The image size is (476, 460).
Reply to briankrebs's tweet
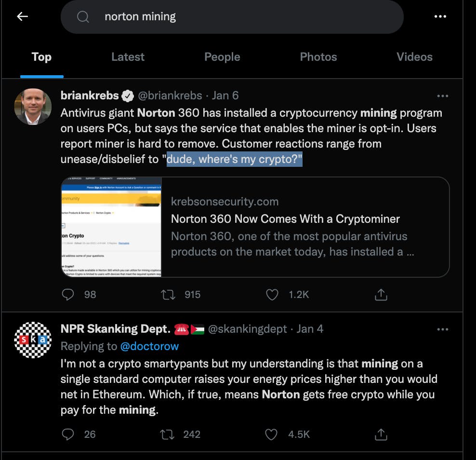[67, 294]
